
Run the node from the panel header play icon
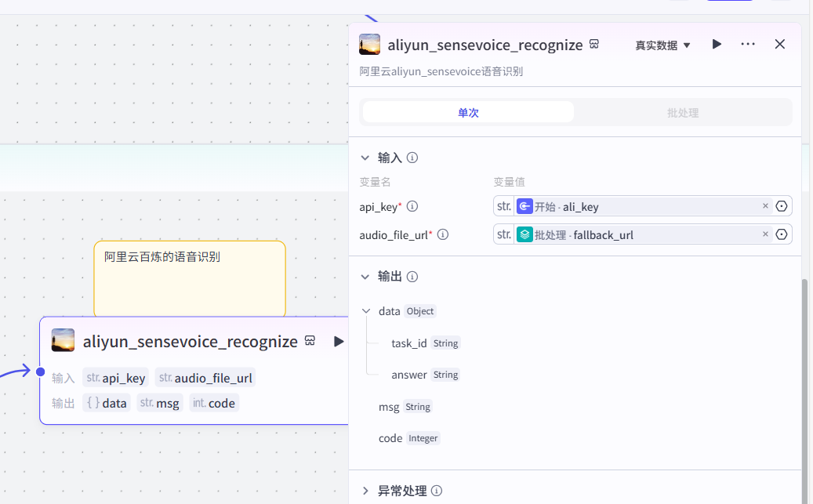[x=717, y=45]
